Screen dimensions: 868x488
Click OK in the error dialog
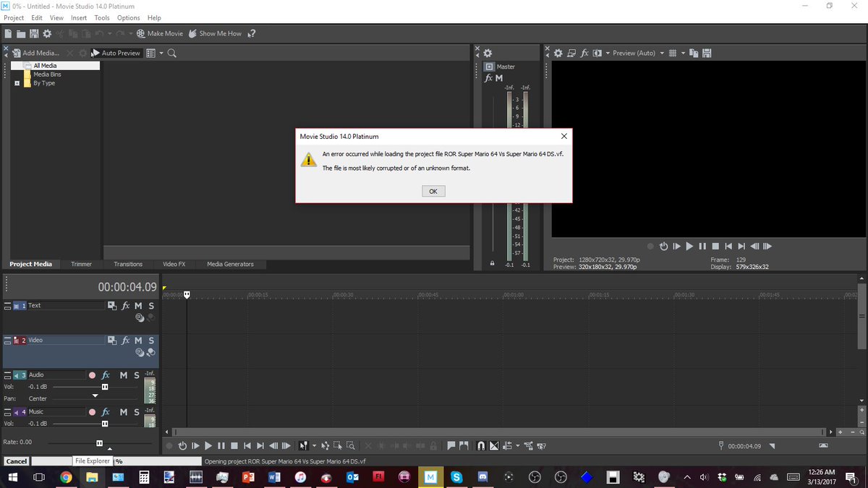pyautogui.click(x=433, y=192)
